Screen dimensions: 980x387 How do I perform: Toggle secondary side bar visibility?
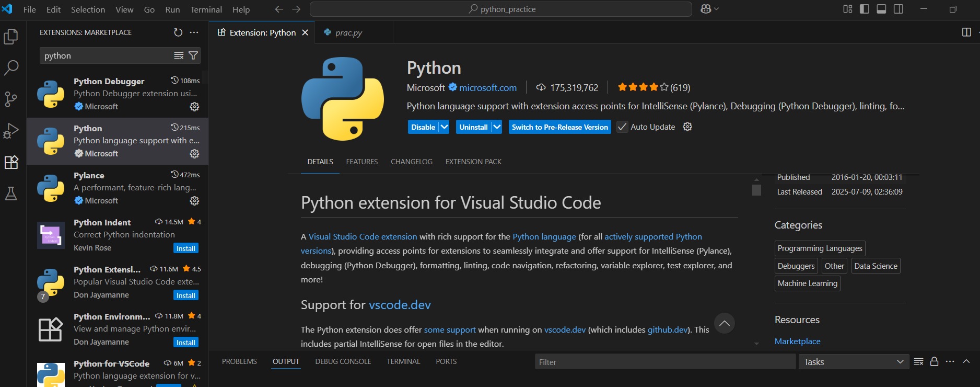[899, 9]
